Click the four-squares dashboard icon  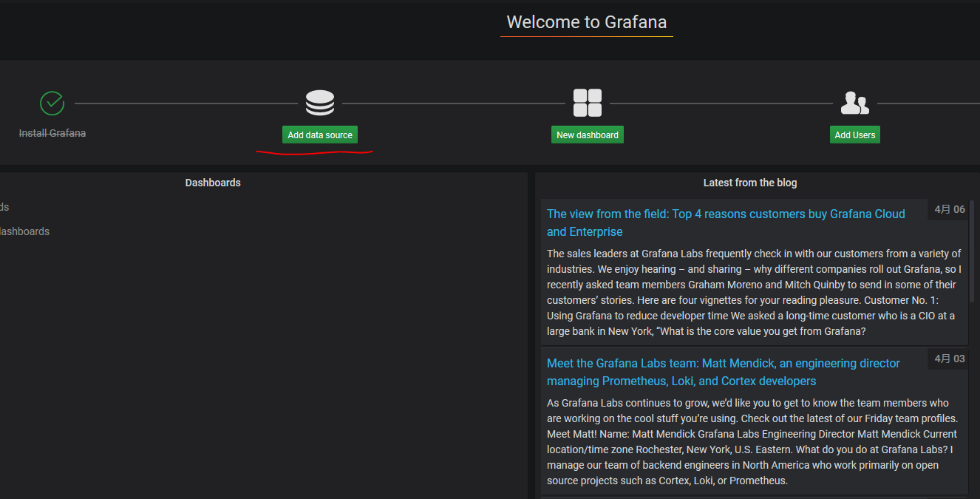tap(588, 103)
